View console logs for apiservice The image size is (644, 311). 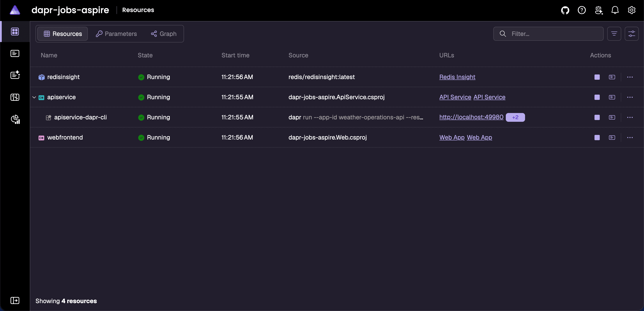pyautogui.click(x=612, y=97)
